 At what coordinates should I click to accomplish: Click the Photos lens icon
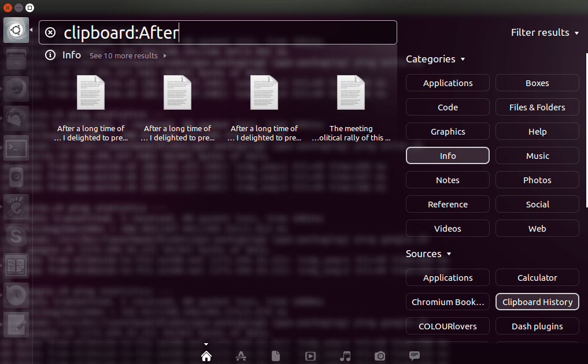coord(380,356)
